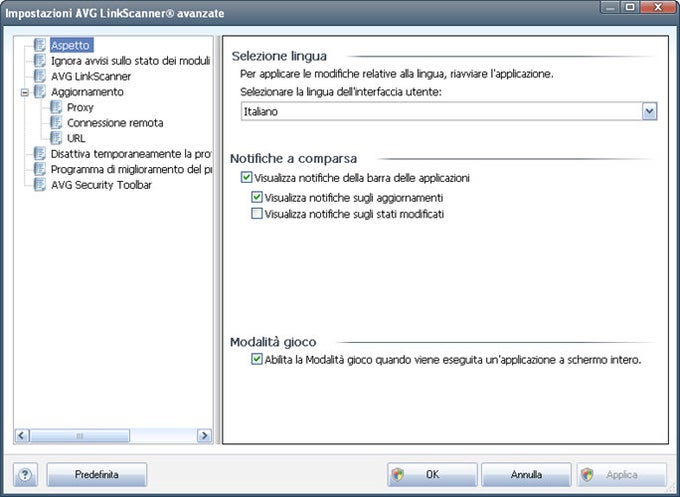Select the Aggiornamento settings entry
The height and width of the screenshot is (497, 680).
[87, 92]
